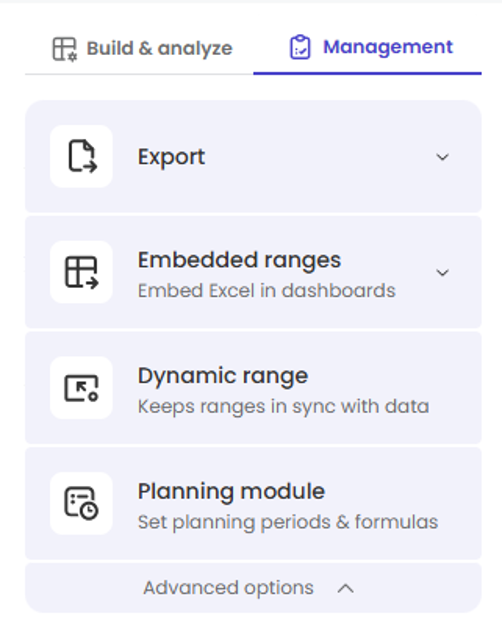Click the blue underline beneath Management tab
502x641 pixels.
368,74
